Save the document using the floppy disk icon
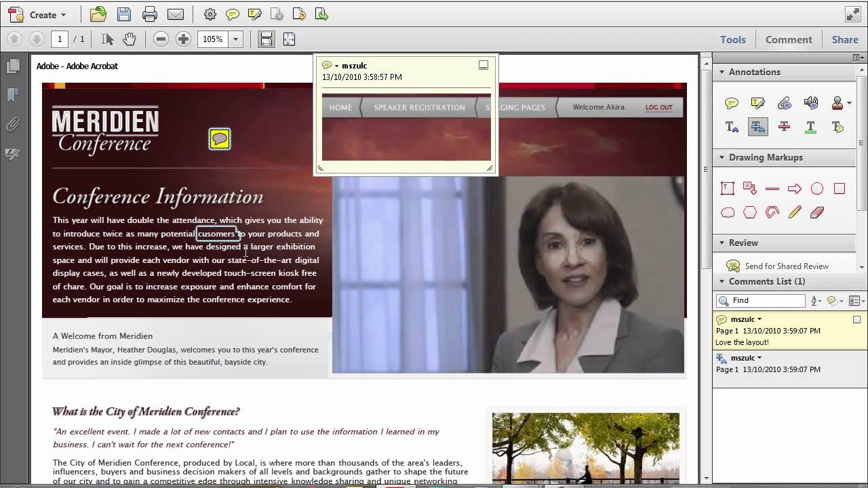 124,14
